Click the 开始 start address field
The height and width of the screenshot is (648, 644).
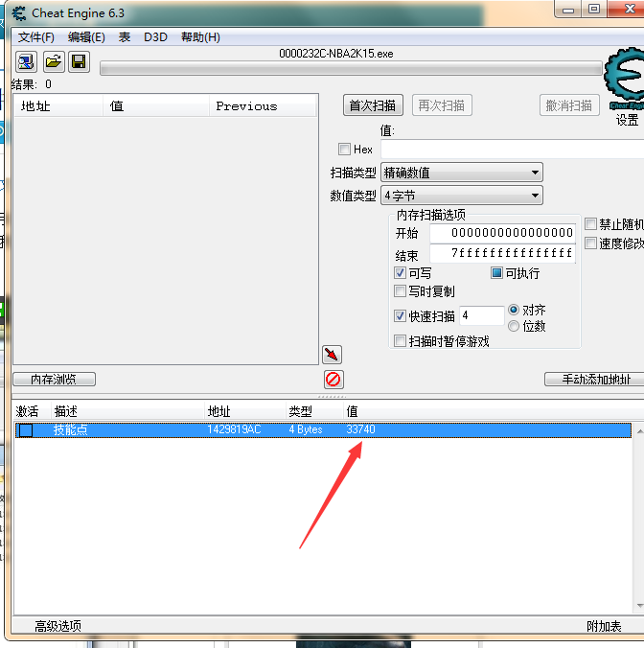coord(502,233)
